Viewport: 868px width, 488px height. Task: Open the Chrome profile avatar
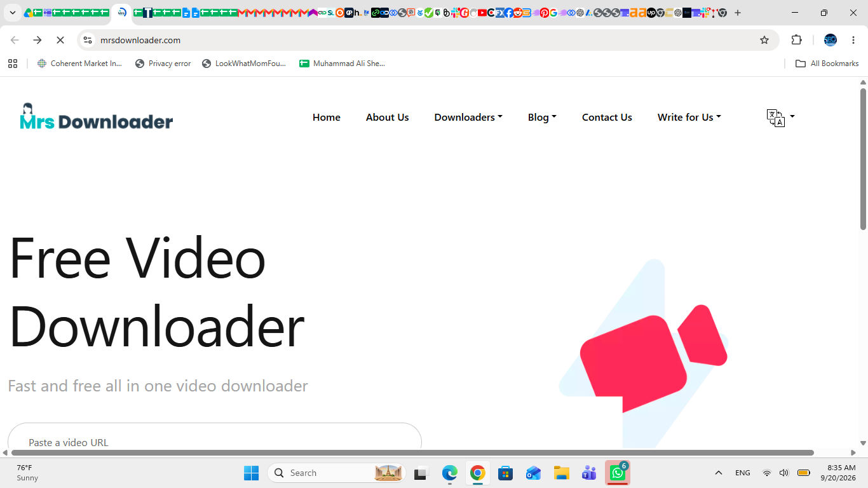pos(831,40)
